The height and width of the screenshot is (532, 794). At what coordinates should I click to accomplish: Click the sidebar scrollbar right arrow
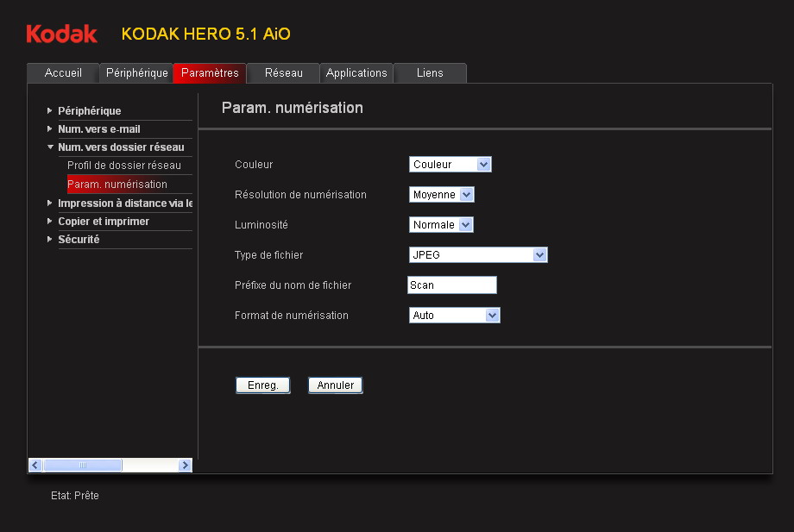[185, 466]
